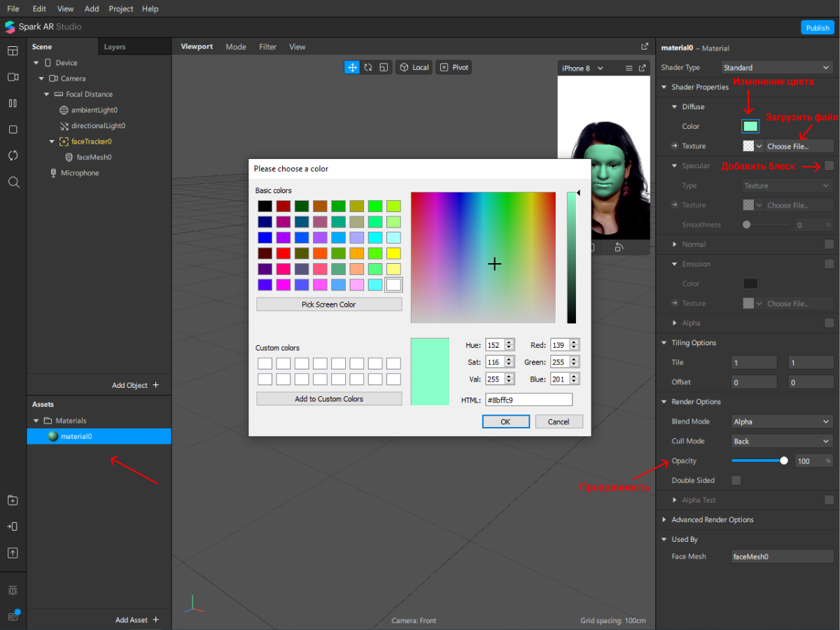The height and width of the screenshot is (630, 840).
Task: Click the Pick Screen Color button
Action: click(329, 304)
